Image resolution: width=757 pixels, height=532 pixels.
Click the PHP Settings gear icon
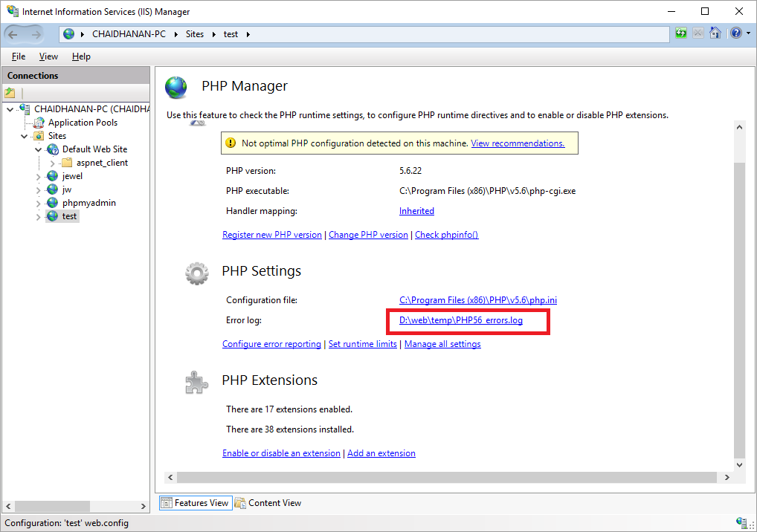(x=197, y=273)
